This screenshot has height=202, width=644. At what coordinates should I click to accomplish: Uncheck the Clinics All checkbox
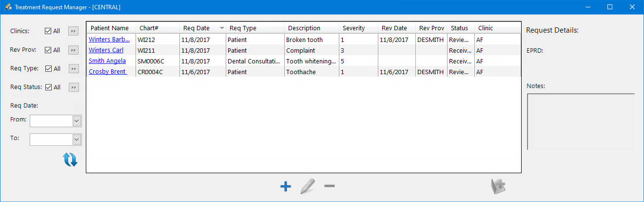(48, 31)
